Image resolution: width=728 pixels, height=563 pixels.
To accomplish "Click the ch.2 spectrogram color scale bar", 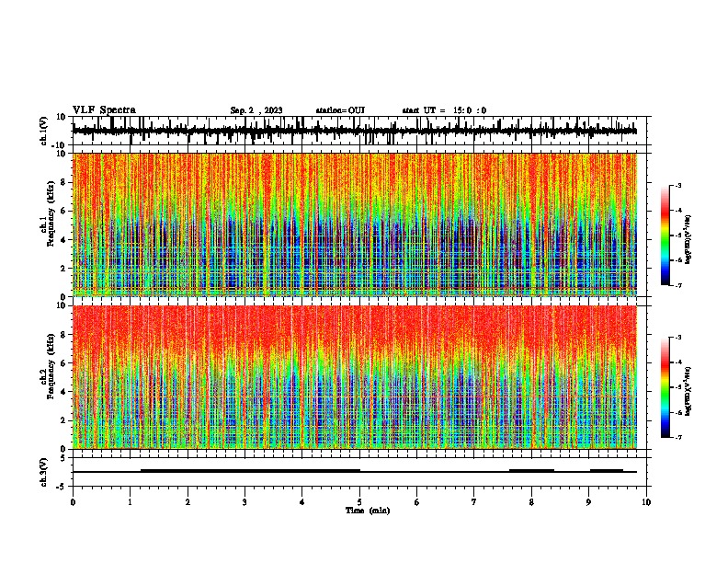I will point(665,387).
